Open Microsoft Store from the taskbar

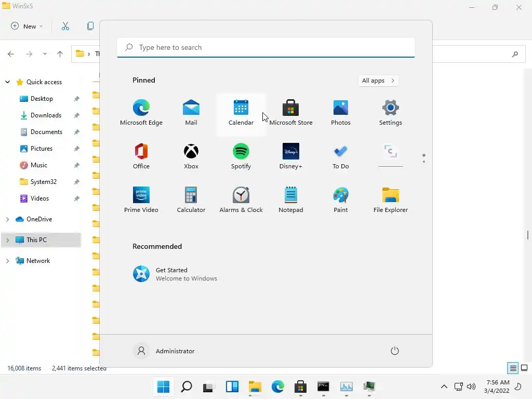(301, 387)
